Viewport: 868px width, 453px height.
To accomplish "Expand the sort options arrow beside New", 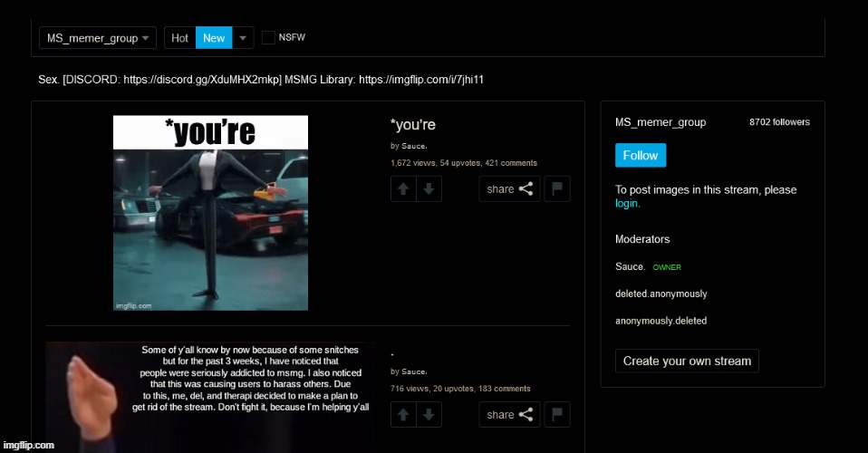I will coord(243,38).
